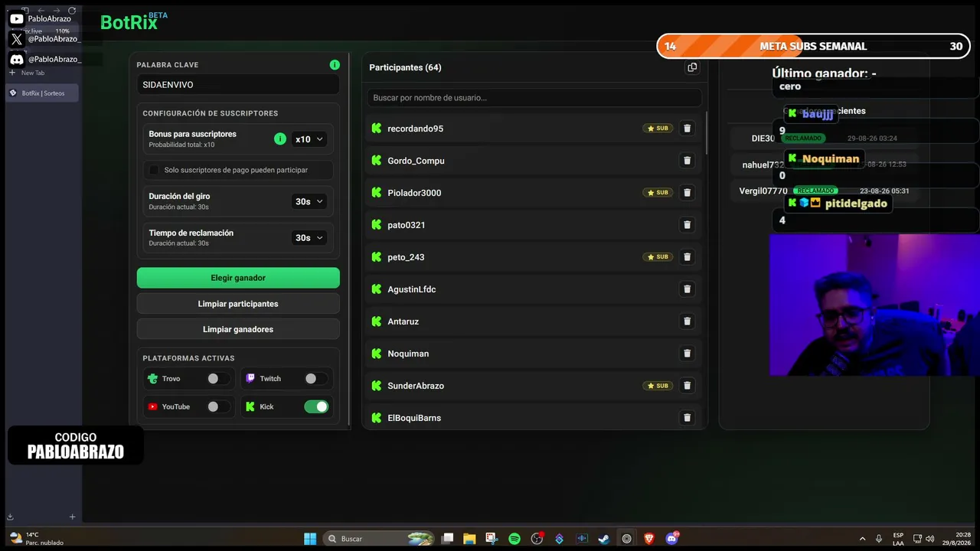Click the webcam video overlay
The height and width of the screenshot is (551, 980).
(x=874, y=305)
